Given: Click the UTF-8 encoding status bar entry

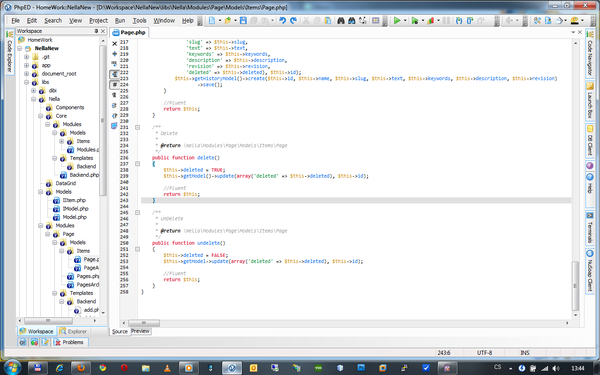Looking at the screenshot, I should pos(484,352).
